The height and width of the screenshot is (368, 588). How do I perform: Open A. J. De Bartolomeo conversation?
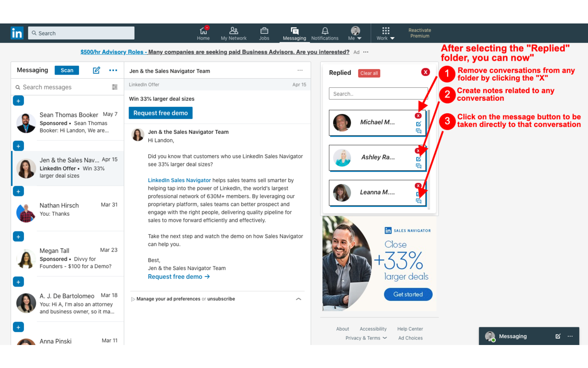point(68,305)
